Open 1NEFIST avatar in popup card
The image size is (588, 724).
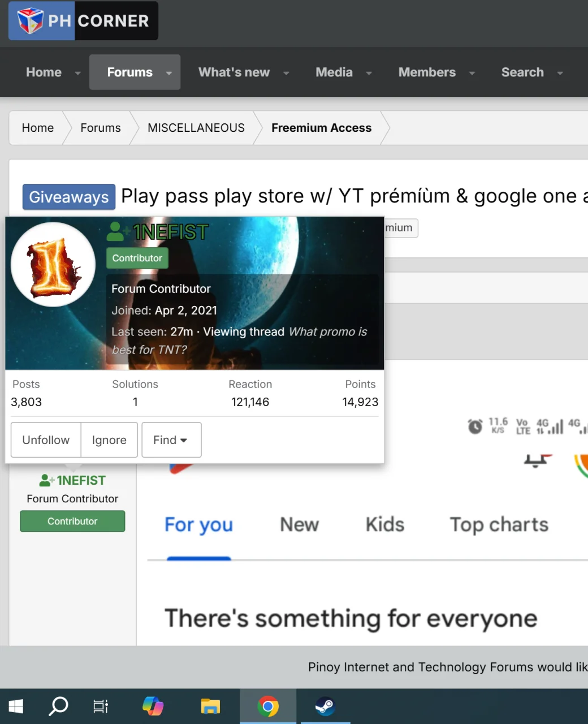[x=53, y=264]
